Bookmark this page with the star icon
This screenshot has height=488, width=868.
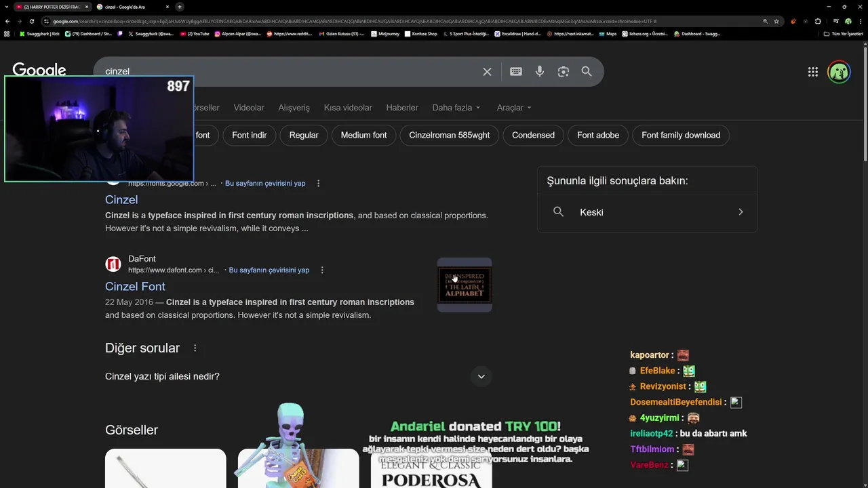pos(776,21)
